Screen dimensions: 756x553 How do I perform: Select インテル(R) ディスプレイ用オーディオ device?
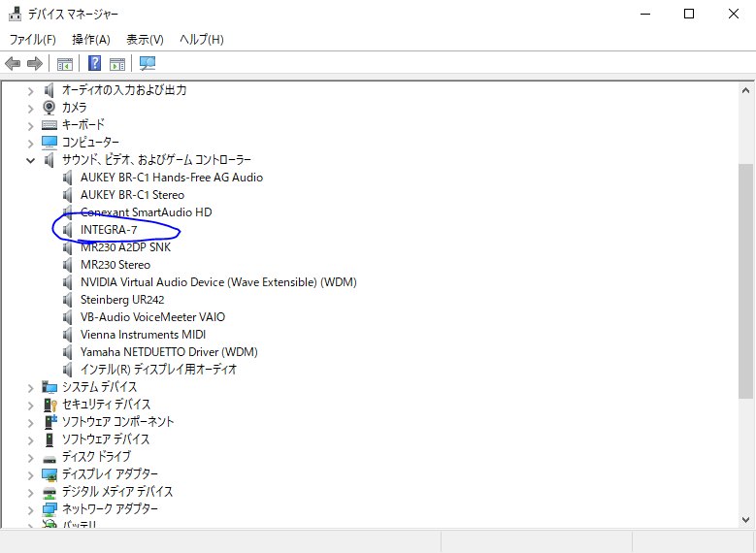coord(158,370)
